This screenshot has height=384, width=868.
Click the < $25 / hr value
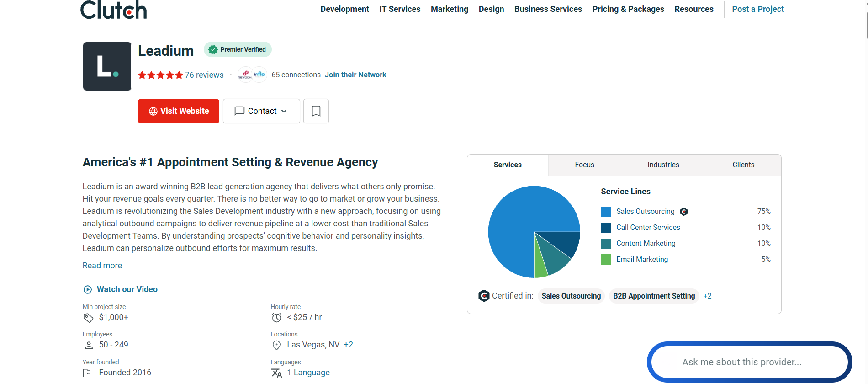coord(304,317)
